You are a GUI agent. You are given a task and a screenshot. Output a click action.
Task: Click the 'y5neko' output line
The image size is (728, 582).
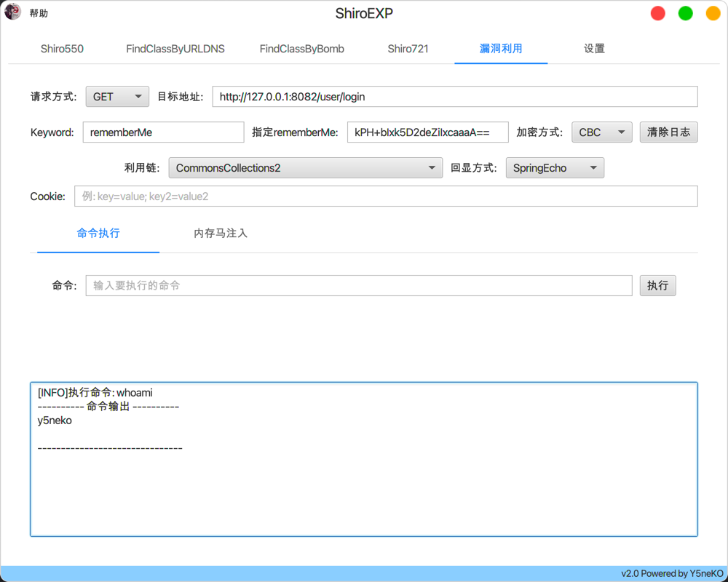tap(55, 420)
